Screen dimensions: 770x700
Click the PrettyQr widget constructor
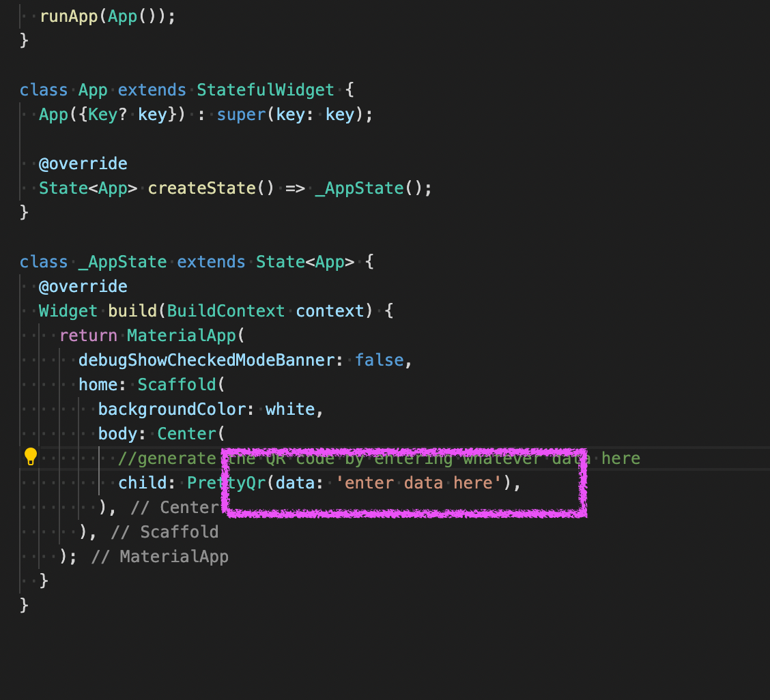[225, 482]
